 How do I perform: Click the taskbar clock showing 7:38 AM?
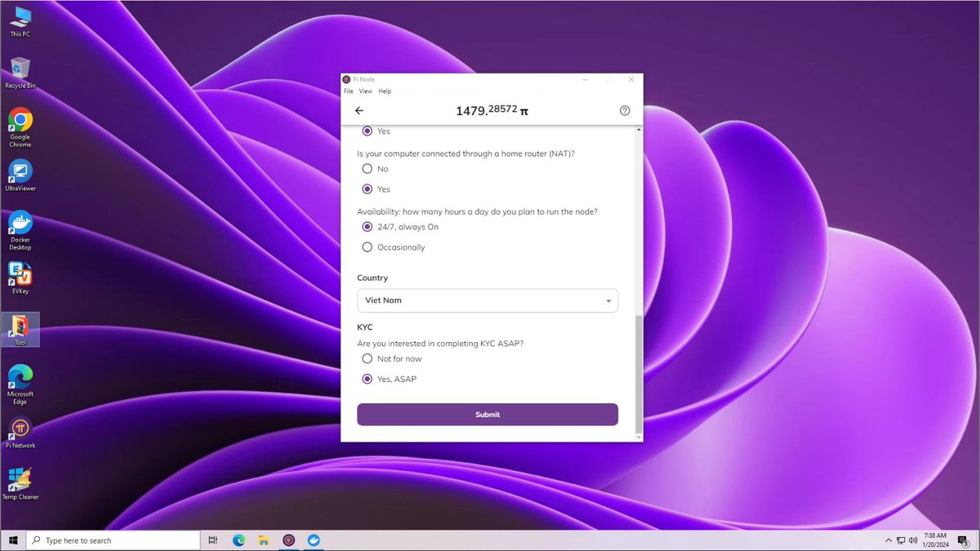[x=937, y=540]
